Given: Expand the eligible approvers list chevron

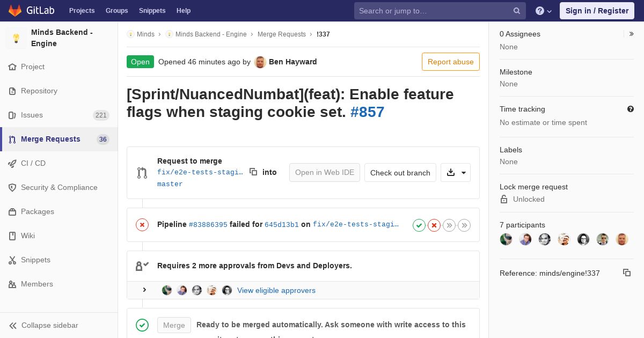Looking at the screenshot, I should click(144, 290).
